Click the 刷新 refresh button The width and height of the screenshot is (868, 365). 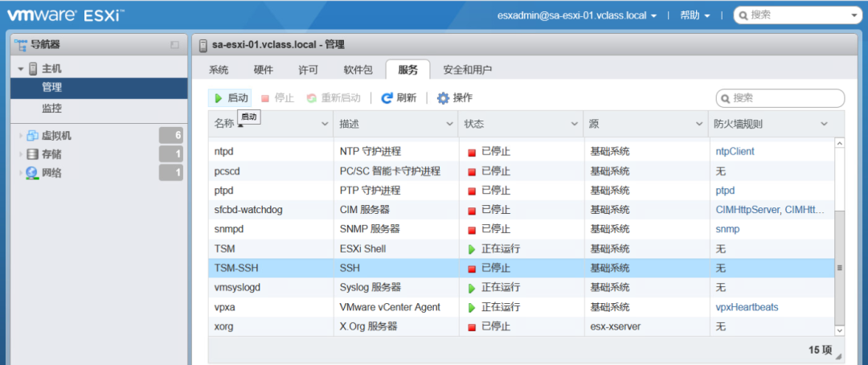coord(399,98)
